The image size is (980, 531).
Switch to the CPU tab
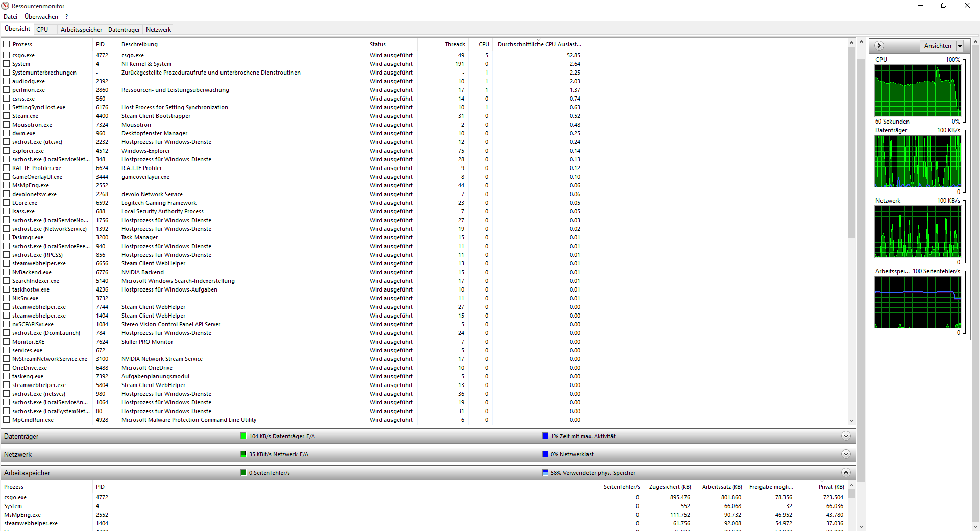coord(42,29)
